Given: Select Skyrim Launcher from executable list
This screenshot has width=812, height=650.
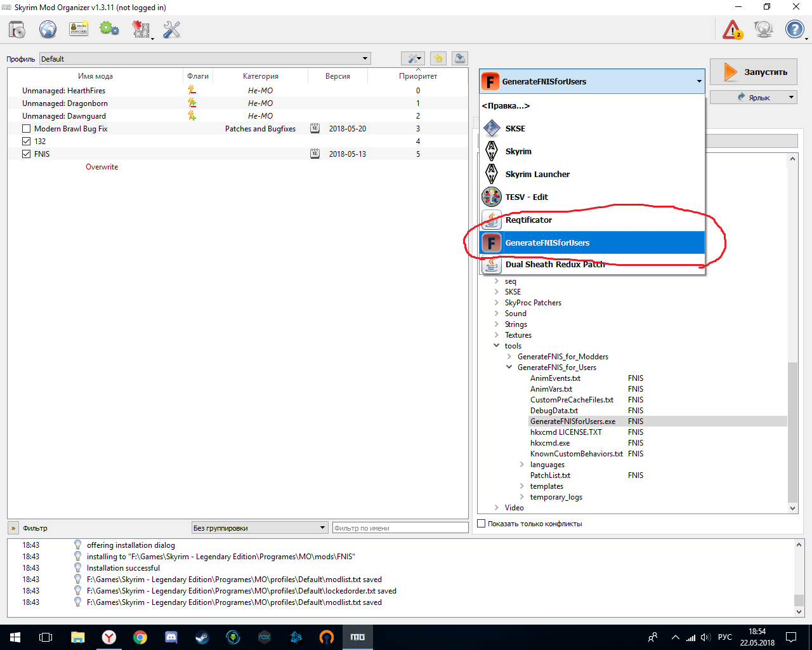Looking at the screenshot, I should pyautogui.click(x=592, y=174).
